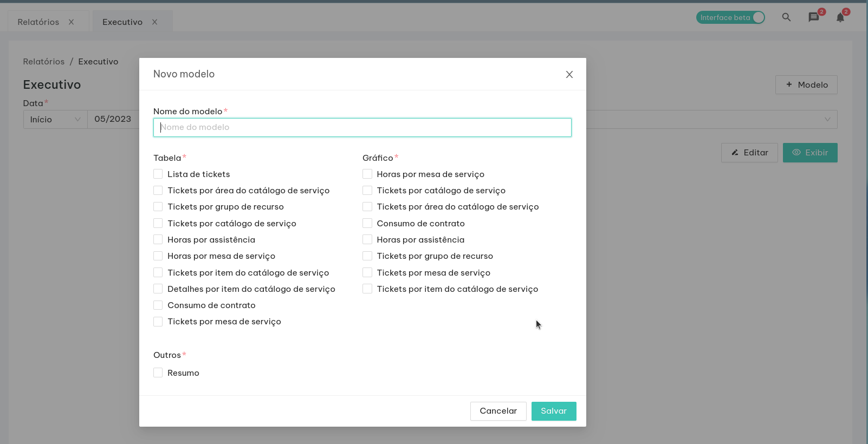Click the Relatórios breadcrumb link
This screenshot has height=444, width=868.
pyautogui.click(x=44, y=62)
